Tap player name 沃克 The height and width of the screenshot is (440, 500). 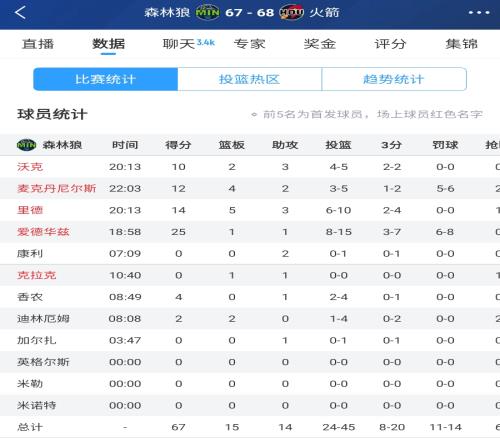pyautogui.click(x=30, y=167)
